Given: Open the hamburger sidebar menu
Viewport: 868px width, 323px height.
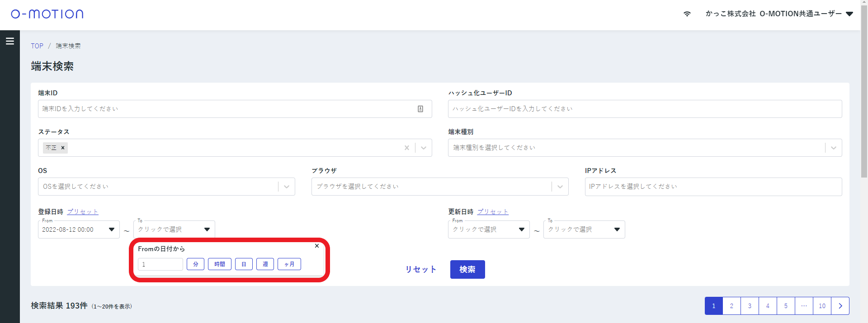Looking at the screenshot, I should click(x=9, y=41).
